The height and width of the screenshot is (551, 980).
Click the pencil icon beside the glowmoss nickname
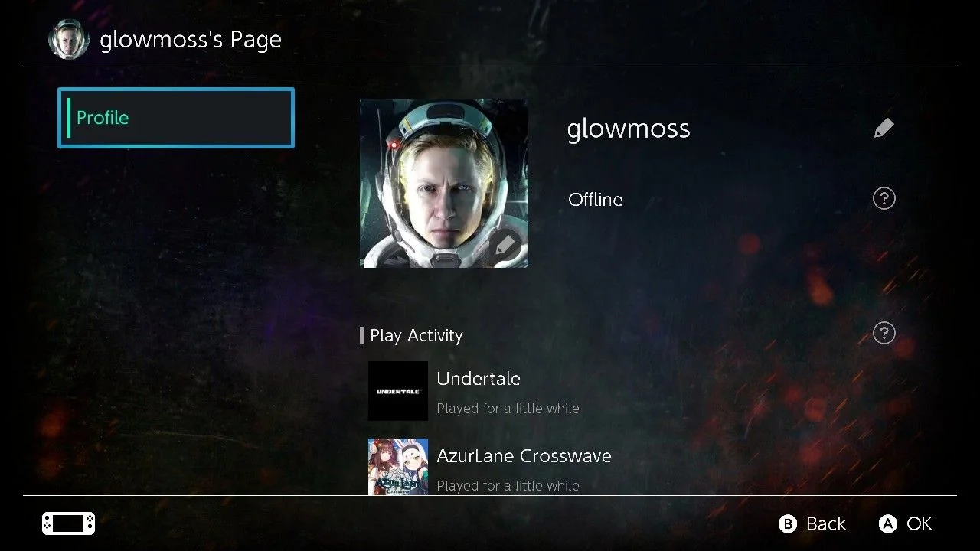pos(884,128)
